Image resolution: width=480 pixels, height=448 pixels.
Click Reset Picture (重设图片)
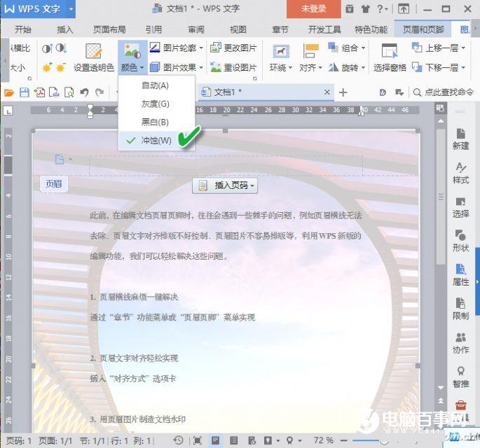tap(233, 67)
